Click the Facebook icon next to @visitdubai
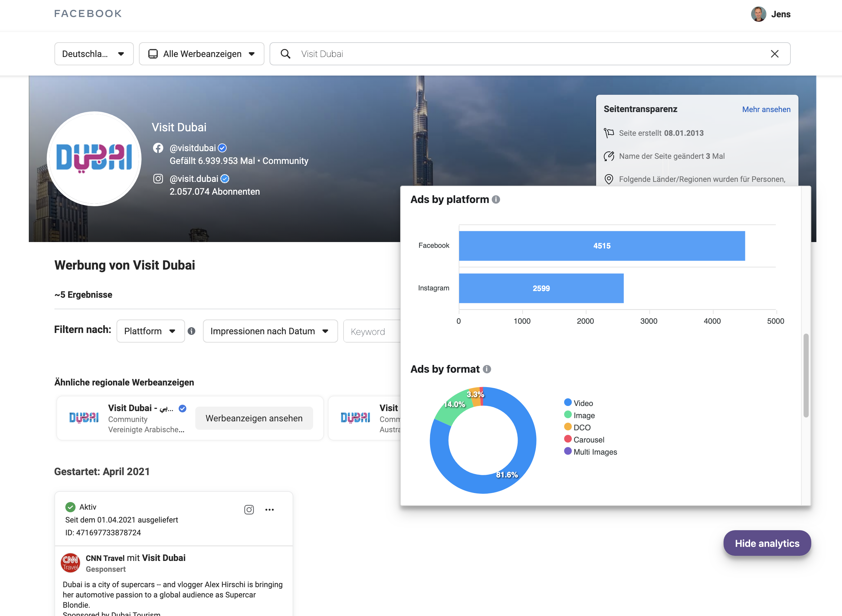842x616 pixels. pyautogui.click(x=158, y=148)
